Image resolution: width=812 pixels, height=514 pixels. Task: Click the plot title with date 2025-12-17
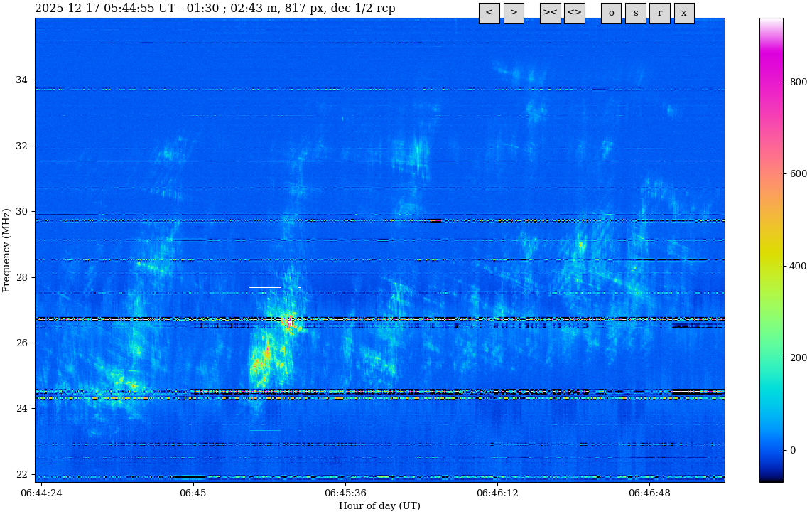coord(215,9)
